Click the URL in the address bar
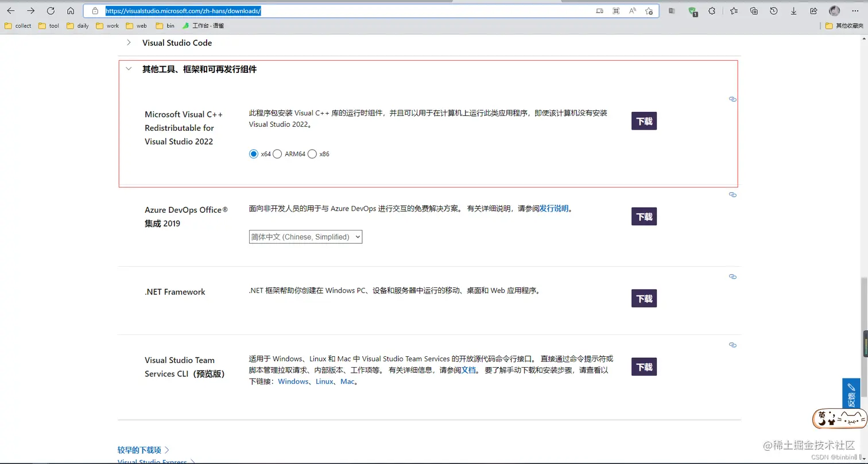Image resolution: width=868 pixels, height=464 pixels. point(183,11)
